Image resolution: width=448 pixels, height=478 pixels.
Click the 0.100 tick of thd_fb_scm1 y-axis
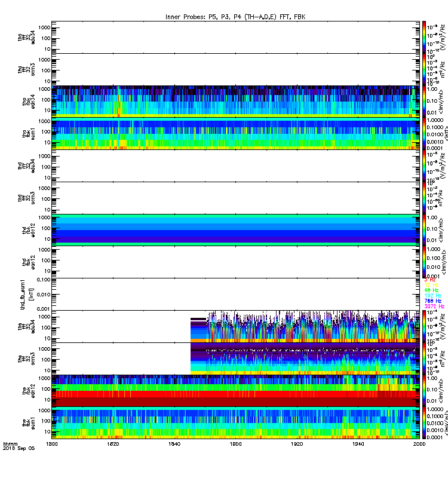coord(43,280)
